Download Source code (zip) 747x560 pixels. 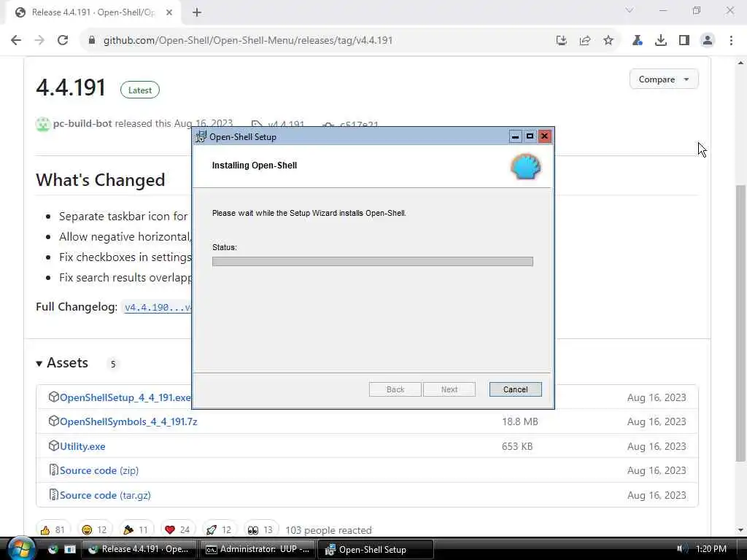99,470
